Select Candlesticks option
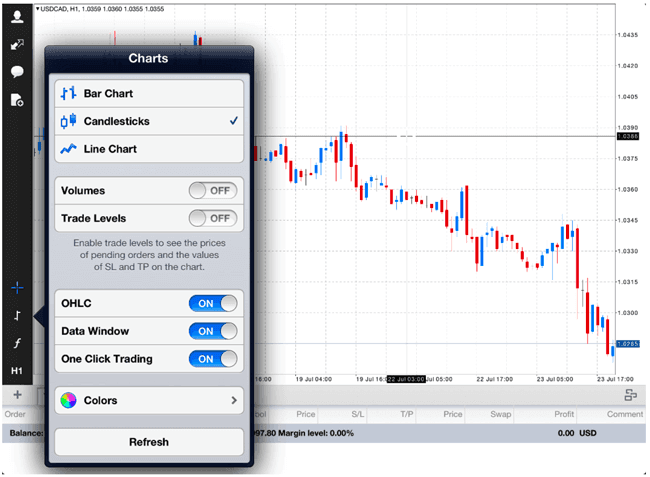 pyautogui.click(x=149, y=121)
